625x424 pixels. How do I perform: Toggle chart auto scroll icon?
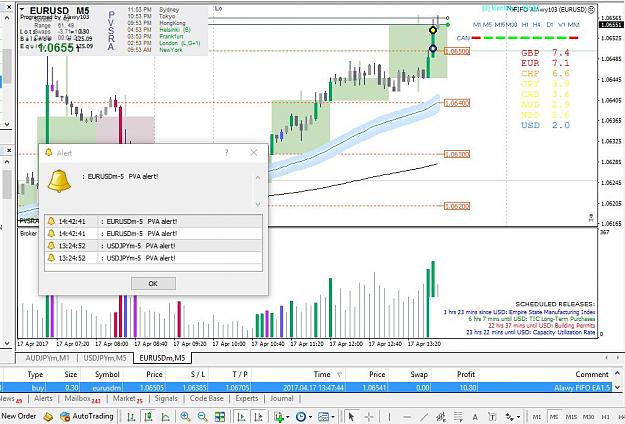pos(241,417)
